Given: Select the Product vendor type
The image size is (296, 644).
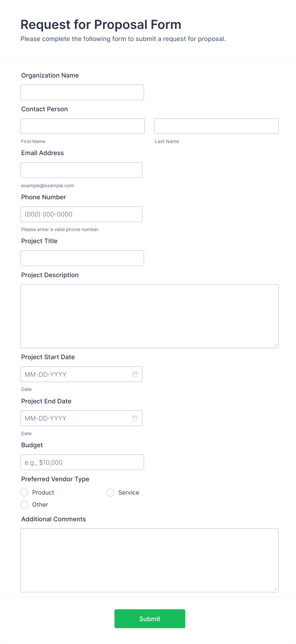Looking at the screenshot, I should 24,492.
